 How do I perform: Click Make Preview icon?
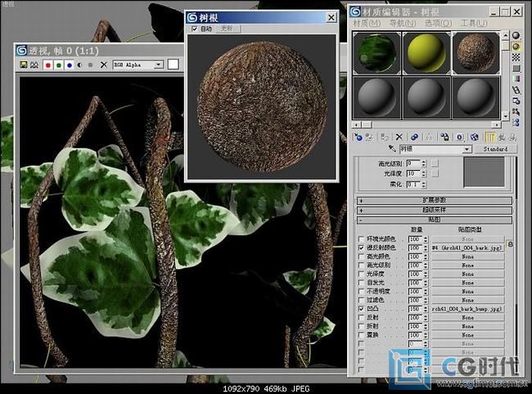coord(516,90)
